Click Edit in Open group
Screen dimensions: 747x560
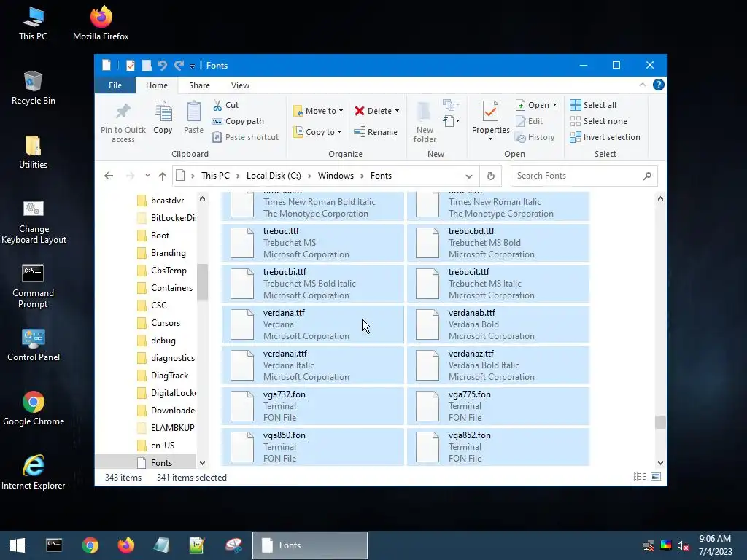[529, 121]
